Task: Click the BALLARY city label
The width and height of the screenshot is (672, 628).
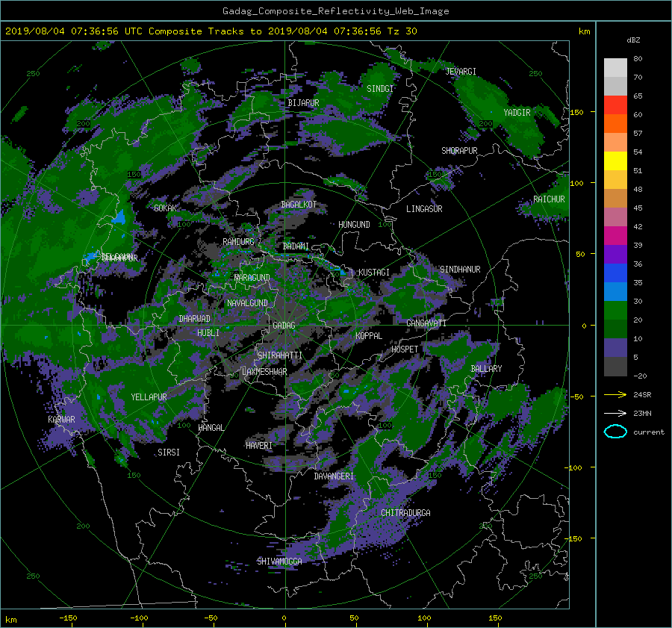Action: tap(486, 369)
